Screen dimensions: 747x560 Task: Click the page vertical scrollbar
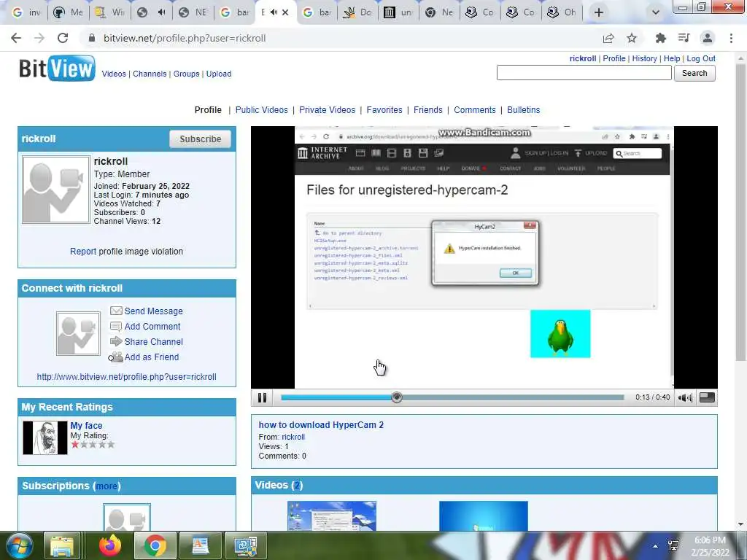pyautogui.click(x=740, y=212)
